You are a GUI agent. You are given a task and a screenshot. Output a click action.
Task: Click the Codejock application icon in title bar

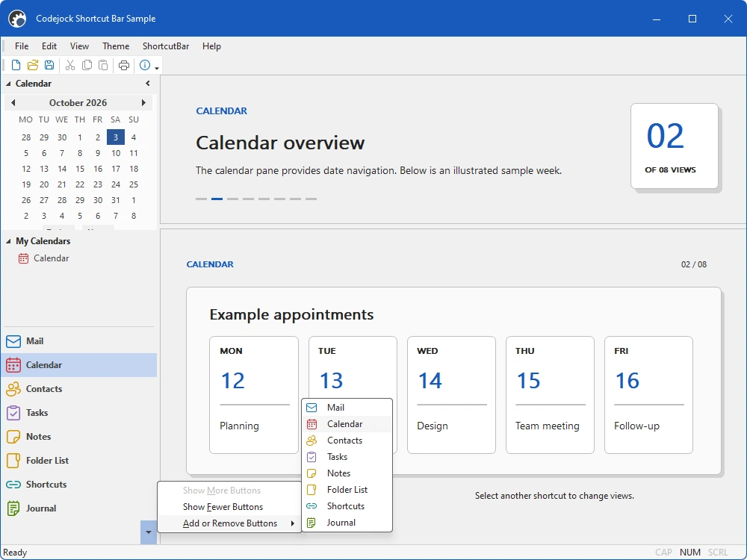(x=18, y=19)
